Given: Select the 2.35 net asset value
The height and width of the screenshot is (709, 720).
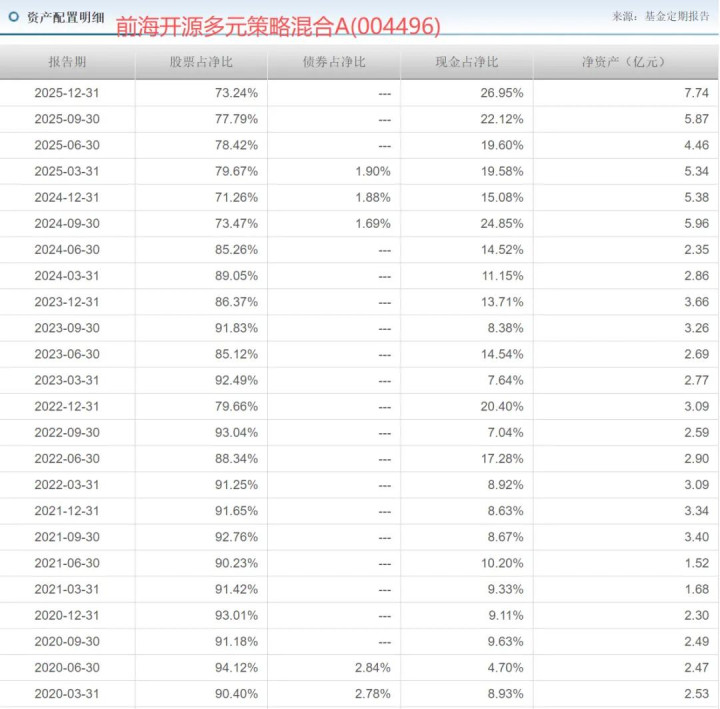Looking at the screenshot, I should coord(697,250).
